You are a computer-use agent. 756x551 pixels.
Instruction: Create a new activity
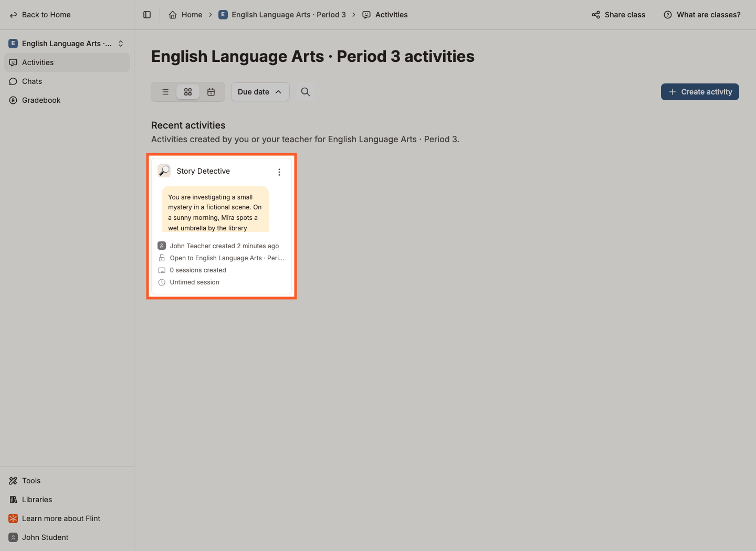point(700,92)
